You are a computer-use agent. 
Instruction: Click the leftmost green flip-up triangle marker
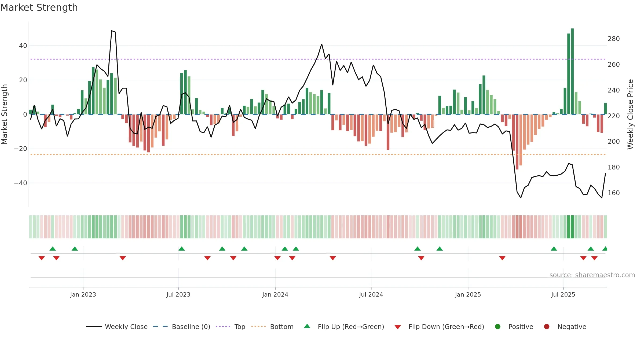click(53, 249)
